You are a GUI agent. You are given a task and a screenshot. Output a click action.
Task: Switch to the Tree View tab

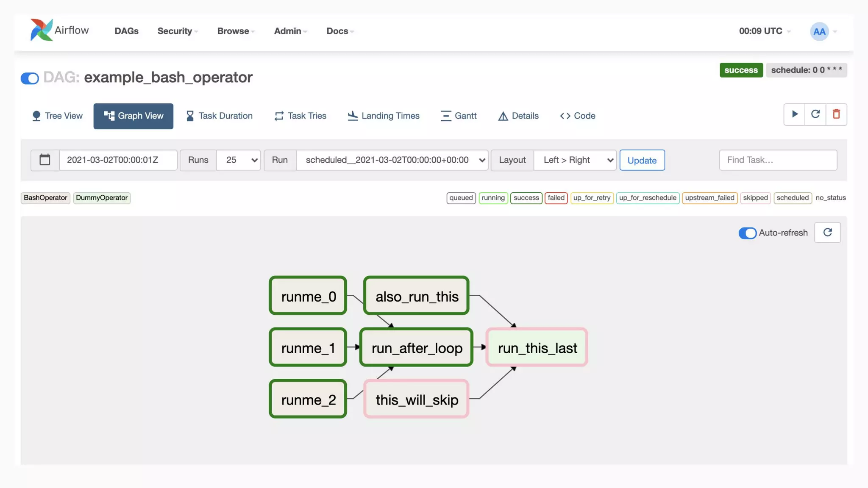point(57,116)
